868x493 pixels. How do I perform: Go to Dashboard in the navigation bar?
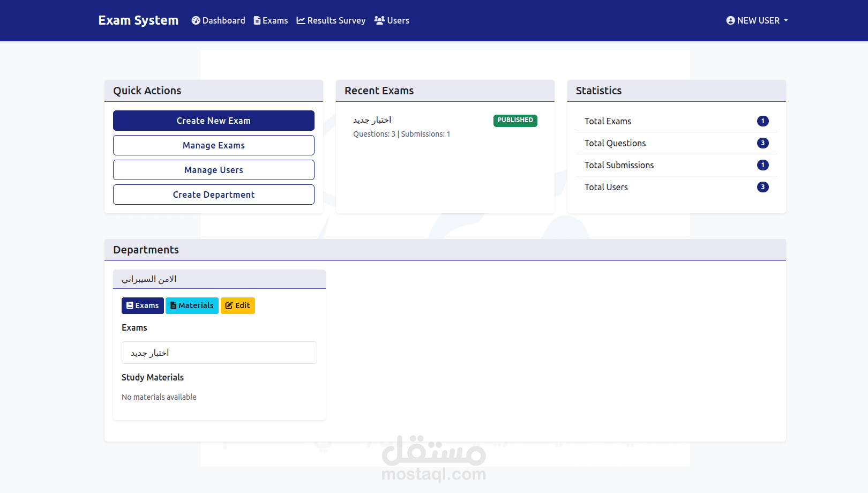click(218, 20)
